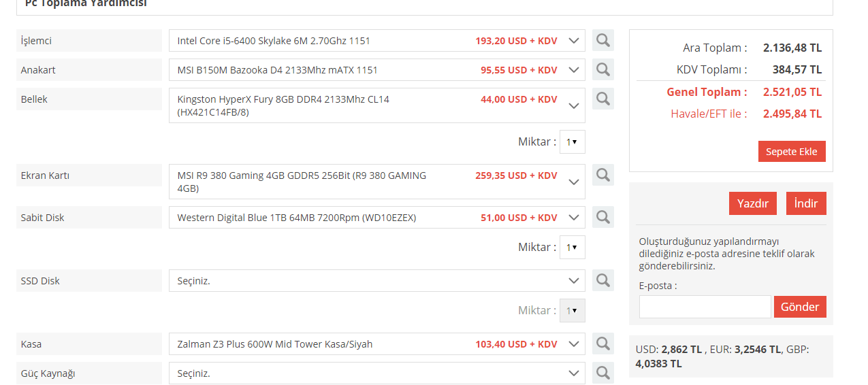This screenshot has width=868, height=385.
Task: Click the Bellek label
Action: tap(34, 99)
